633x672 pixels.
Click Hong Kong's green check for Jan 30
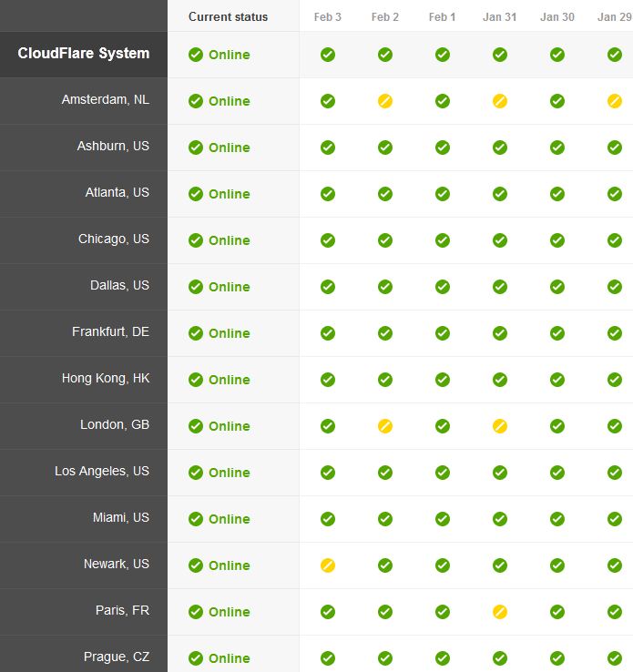tap(557, 380)
